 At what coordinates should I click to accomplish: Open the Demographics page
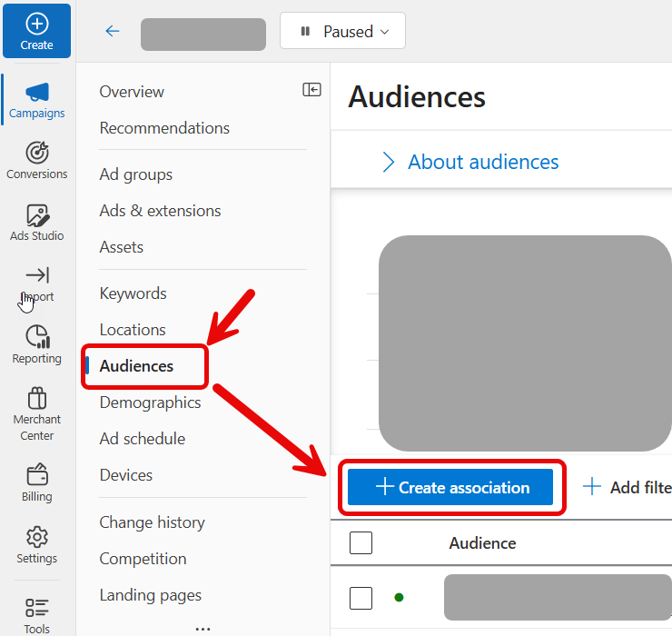pyautogui.click(x=150, y=402)
